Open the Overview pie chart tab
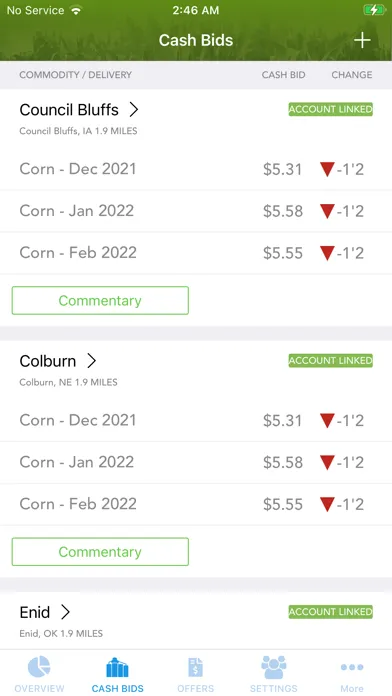The height and width of the screenshot is (696, 392). coord(39,667)
